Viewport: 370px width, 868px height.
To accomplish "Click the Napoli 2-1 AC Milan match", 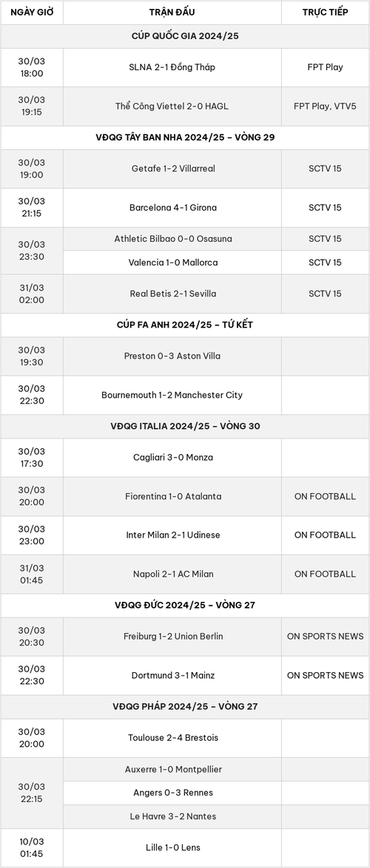I will [172, 574].
